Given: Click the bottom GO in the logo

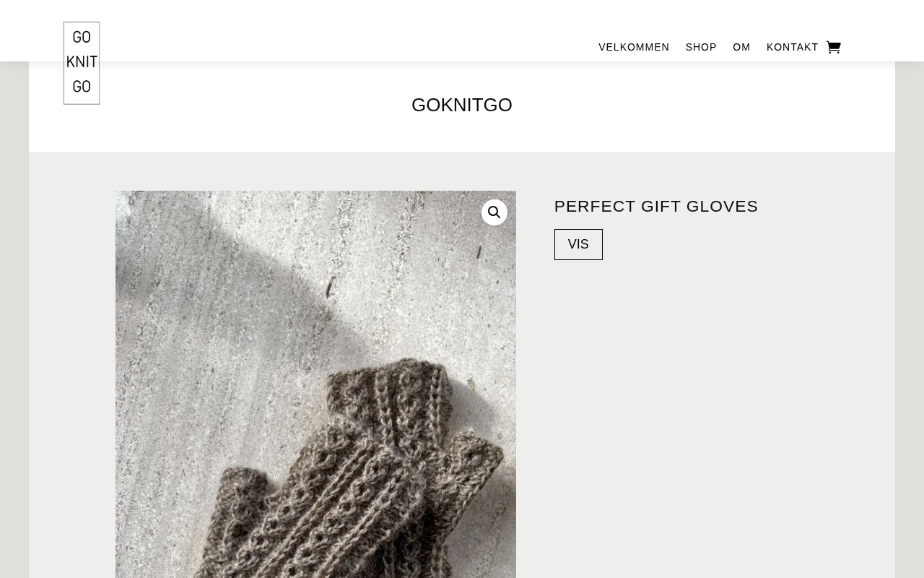Looking at the screenshot, I should click(x=82, y=87).
